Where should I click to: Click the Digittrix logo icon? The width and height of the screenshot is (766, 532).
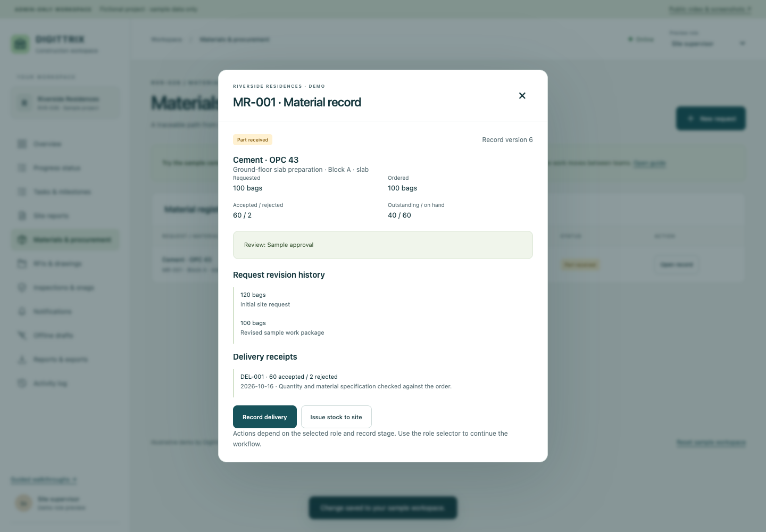pyautogui.click(x=20, y=44)
